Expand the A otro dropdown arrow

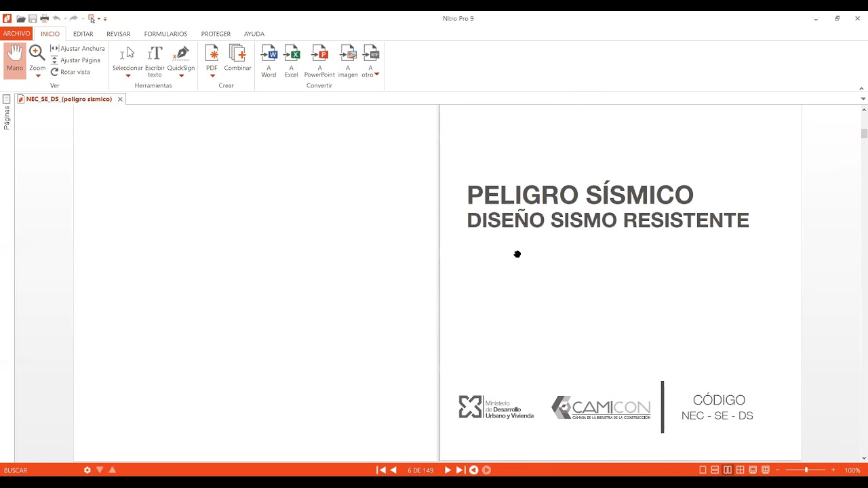pyautogui.click(x=376, y=75)
